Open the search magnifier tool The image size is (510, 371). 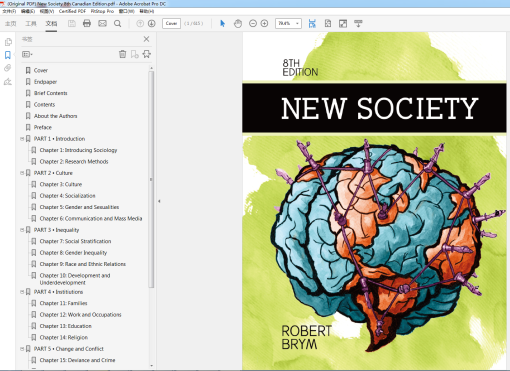pyautogui.click(x=117, y=24)
